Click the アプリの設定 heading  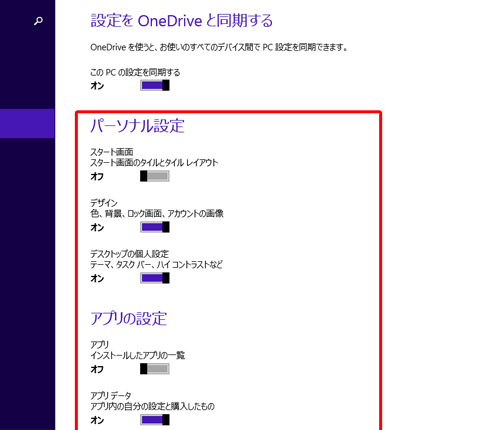tap(129, 318)
